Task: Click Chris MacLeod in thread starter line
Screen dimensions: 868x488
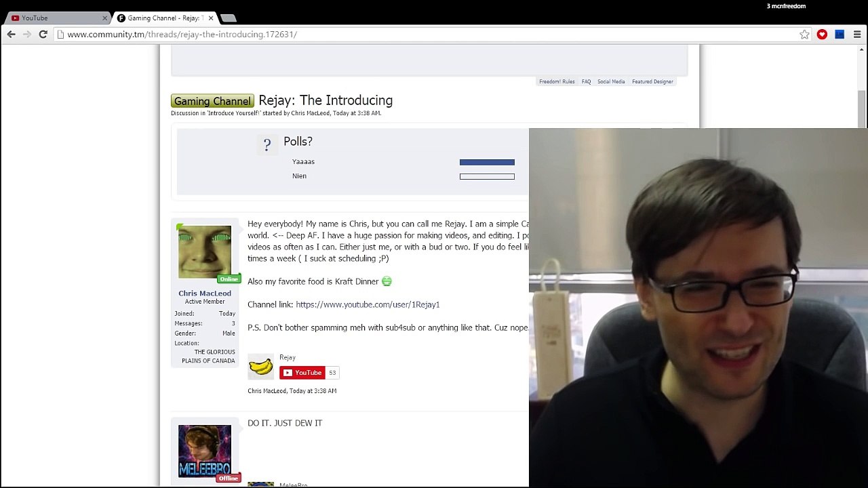Action: tap(311, 113)
